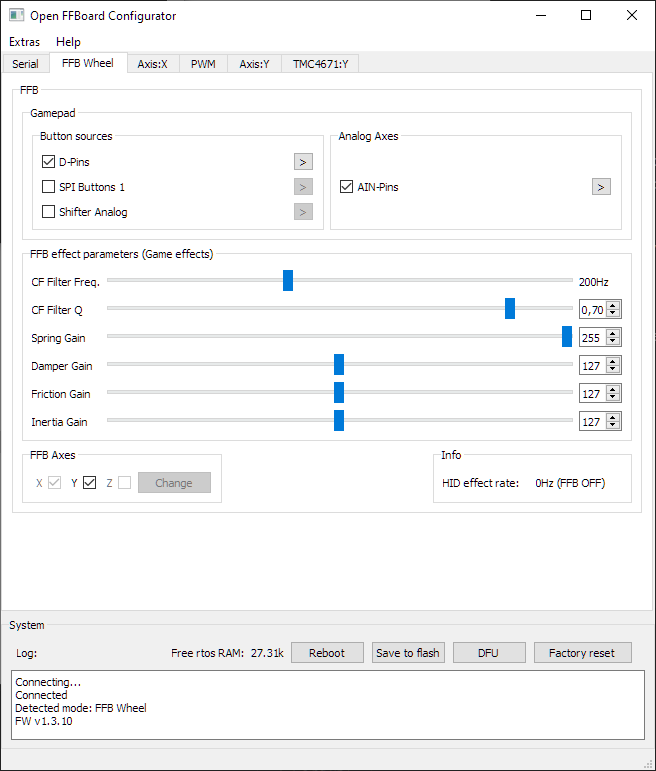The image size is (656, 771).
Task: Open Shifter Analog settings arrow button
Action: pyautogui.click(x=303, y=212)
